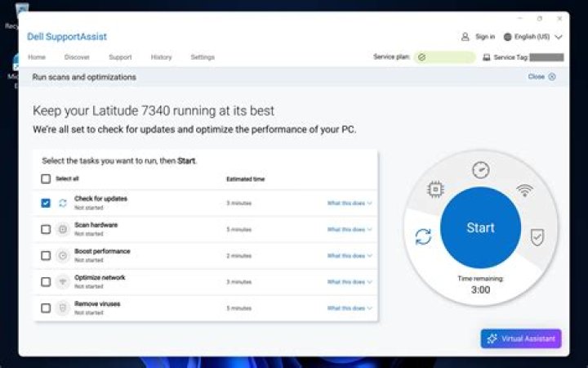Viewport: 588px width, 368px height.
Task: Go to the History tab
Action: click(x=161, y=57)
